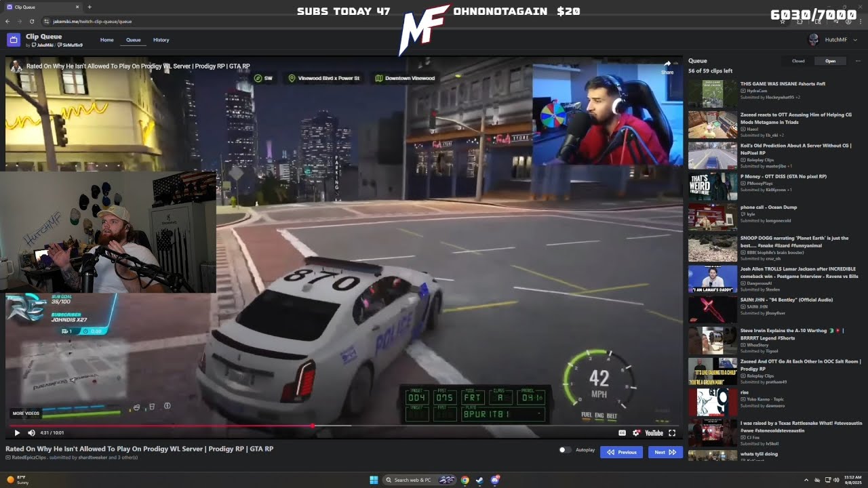Click the 'THAT'S WEIRD' P Money thumbnail
868x488 pixels.
coord(712,187)
